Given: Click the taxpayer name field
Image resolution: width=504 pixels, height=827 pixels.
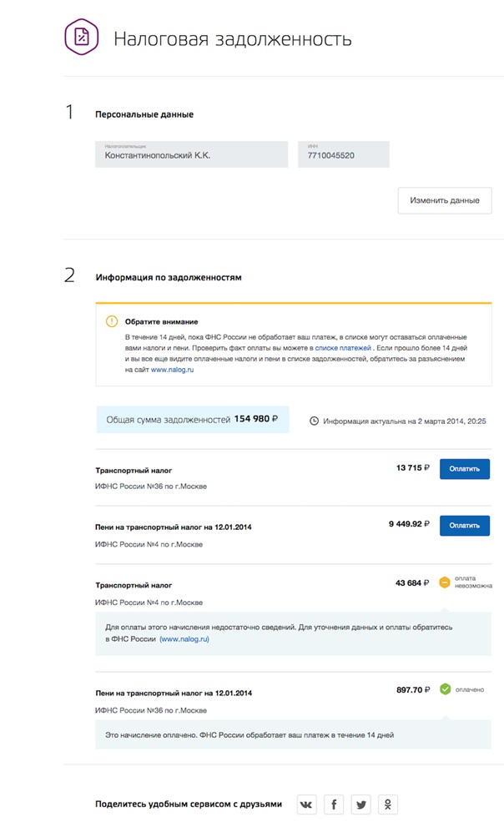Looking at the screenshot, I should coord(191,154).
